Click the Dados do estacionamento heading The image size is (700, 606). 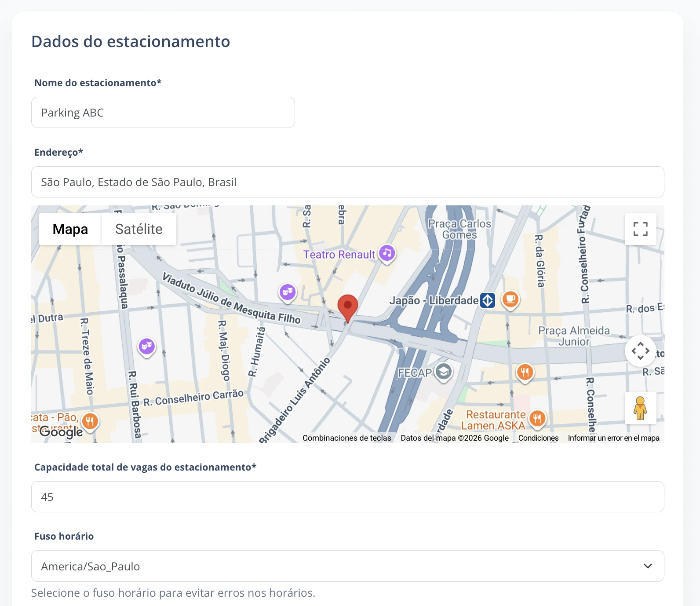pos(131,41)
